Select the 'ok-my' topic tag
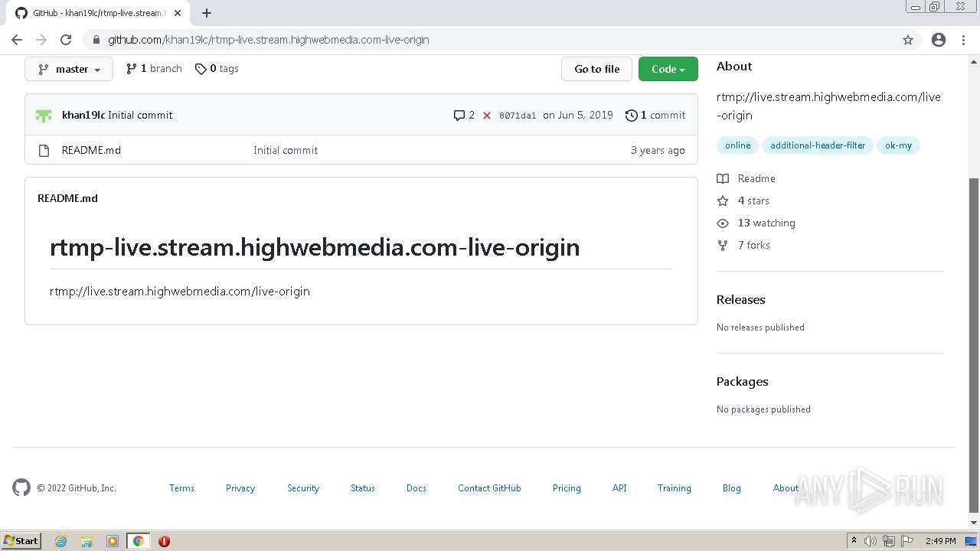This screenshot has width=980, height=551. point(898,145)
